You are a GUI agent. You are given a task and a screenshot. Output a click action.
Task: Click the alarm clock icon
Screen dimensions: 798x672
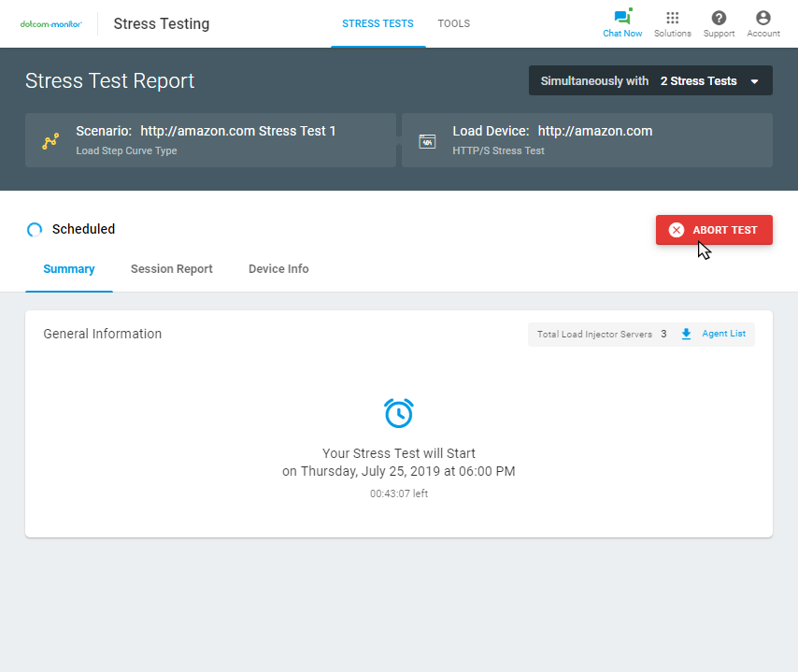click(399, 413)
